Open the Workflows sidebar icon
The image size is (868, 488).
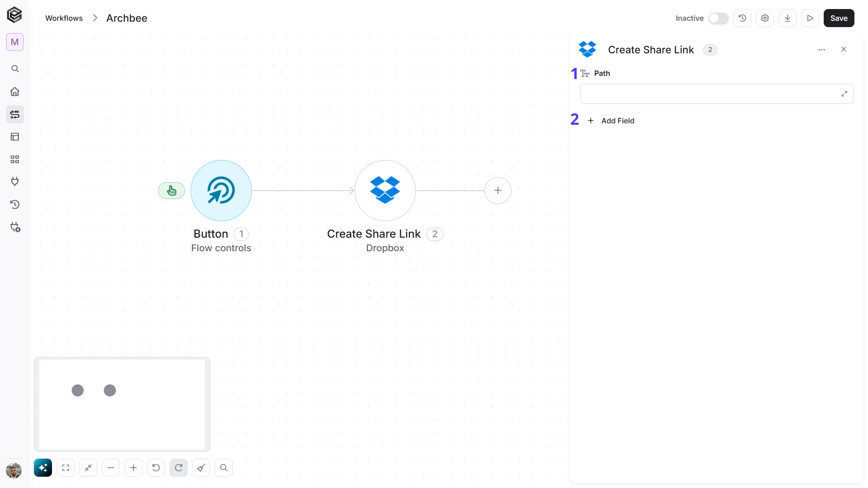pos(15,114)
